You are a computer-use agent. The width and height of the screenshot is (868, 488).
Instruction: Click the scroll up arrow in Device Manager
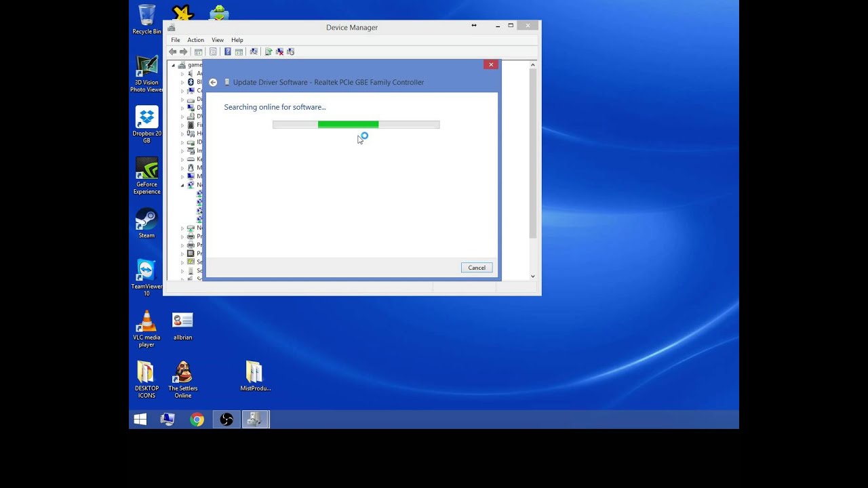tap(533, 65)
